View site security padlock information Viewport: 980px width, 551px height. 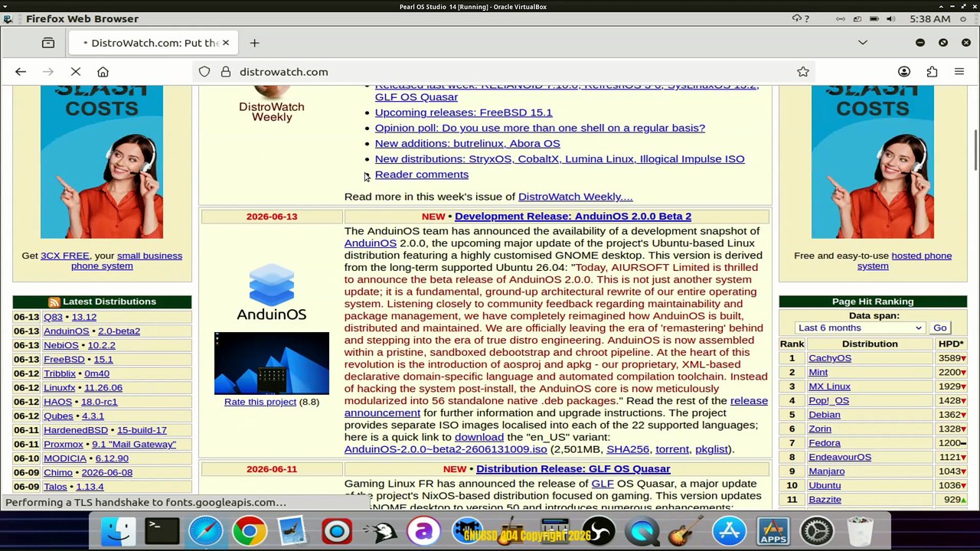tap(226, 72)
